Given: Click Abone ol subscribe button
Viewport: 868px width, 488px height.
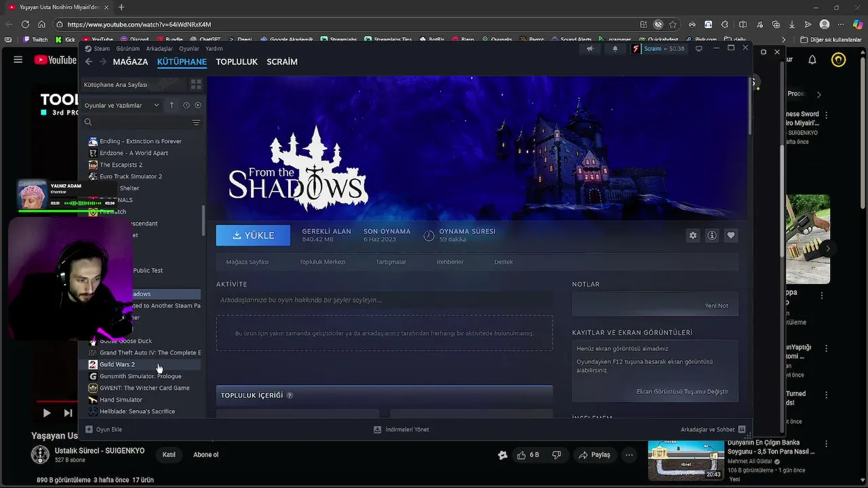Looking at the screenshot, I should tap(206, 455).
